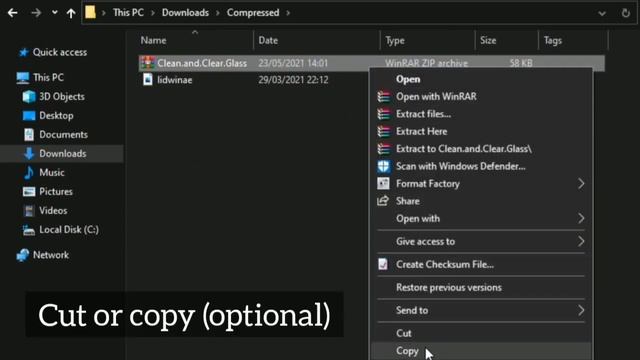Image resolution: width=640 pixels, height=360 pixels.
Task: Choose Extract files... in context menu
Action: (x=423, y=114)
